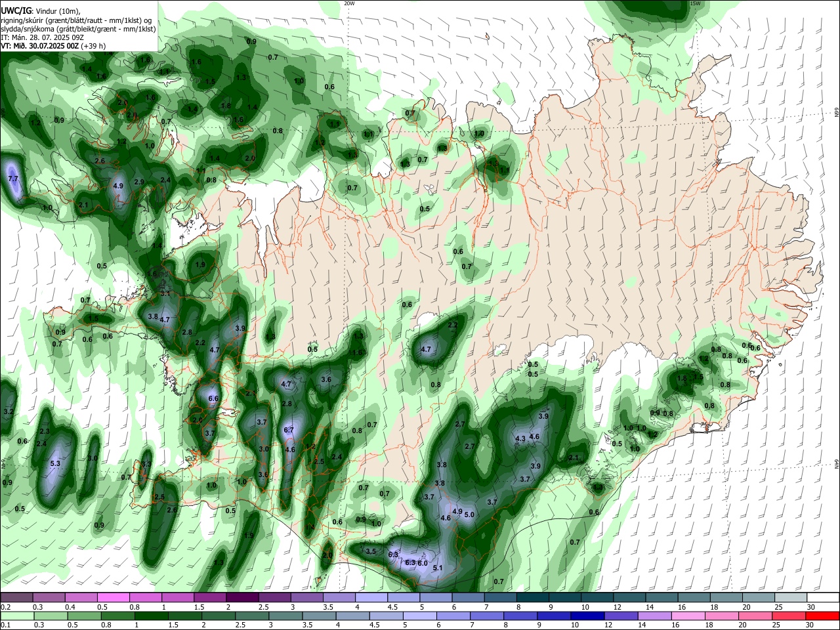Select the pale green 0.1 swatch, bottom legend row
The image size is (840, 630).
(17, 616)
